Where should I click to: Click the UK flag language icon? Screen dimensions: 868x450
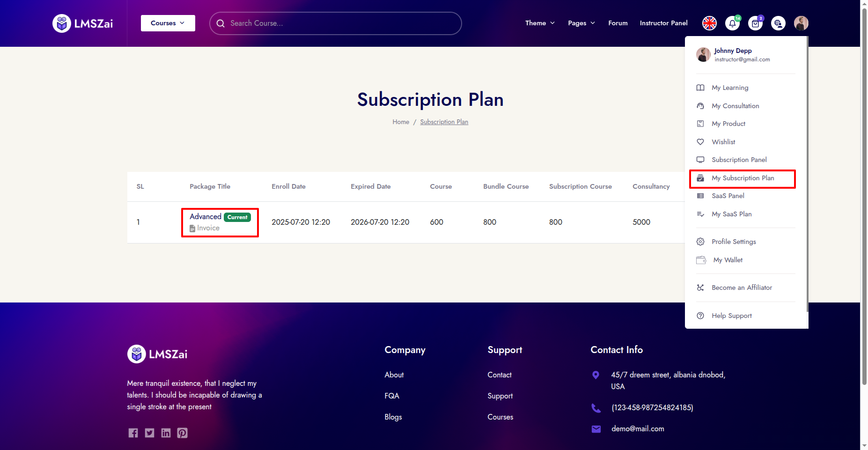(x=709, y=23)
